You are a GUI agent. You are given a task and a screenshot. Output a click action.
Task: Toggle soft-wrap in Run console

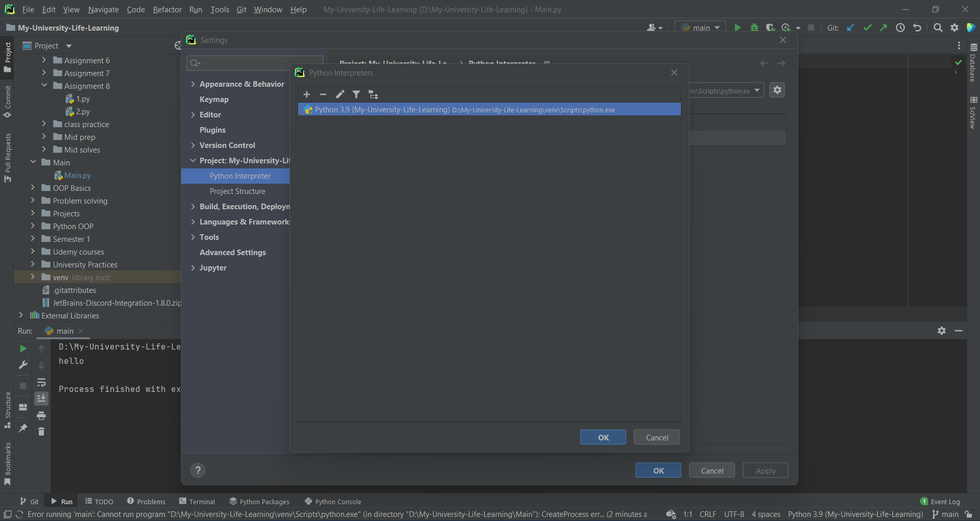[x=41, y=382]
